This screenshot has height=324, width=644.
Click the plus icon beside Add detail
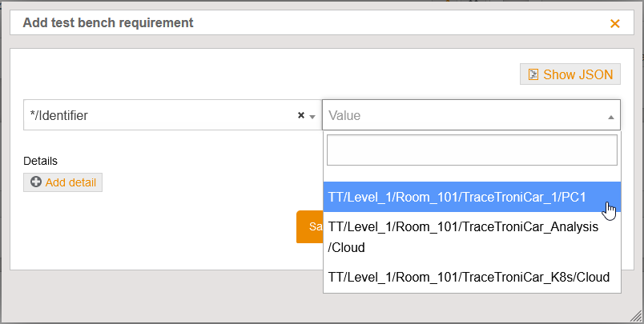36,182
